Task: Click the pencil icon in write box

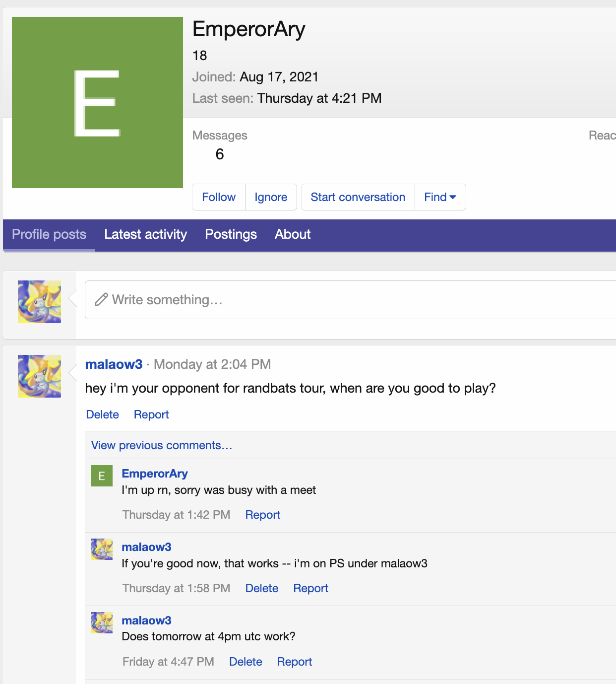Action: [x=101, y=299]
